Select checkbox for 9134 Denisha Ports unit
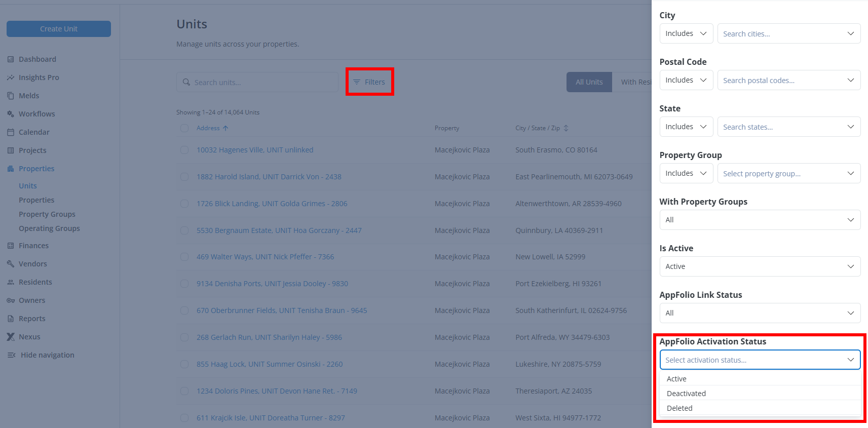This screenshot has width=868, height=428. pyautogui.click(x=184, y=284)
